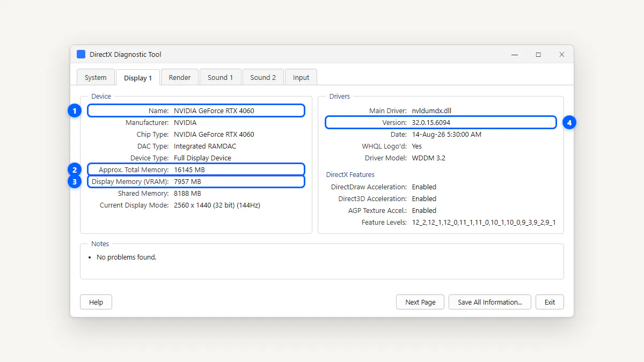Click the Chip Type value
The width and height of the screenshot is (644, 362).
tap(214, 134)
